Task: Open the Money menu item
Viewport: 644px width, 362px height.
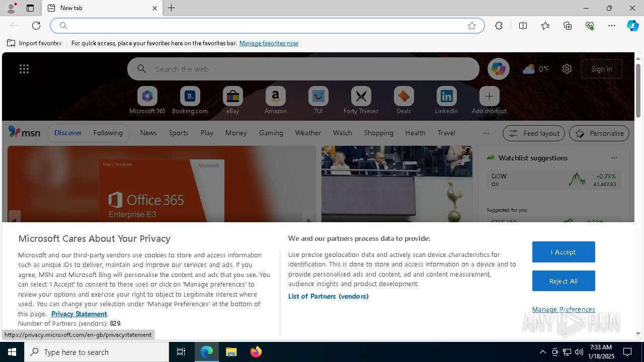Action: pyautogui.click(x=236, y=133)
